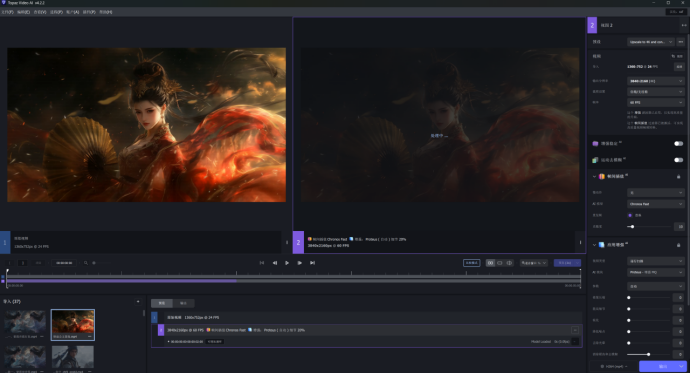Image resolution: width=691 pixels, height=373 pixels.
Task: Click the small outlined button beside the row timecode
Action: tap(215, 341)
